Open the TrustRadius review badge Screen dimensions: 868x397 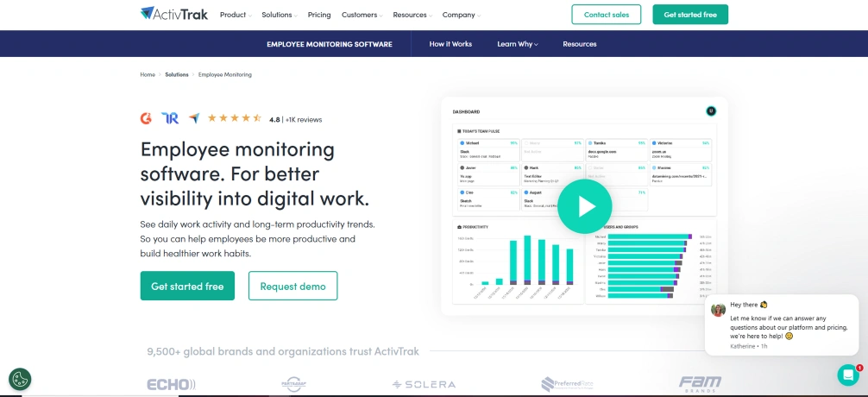(170, 118)
